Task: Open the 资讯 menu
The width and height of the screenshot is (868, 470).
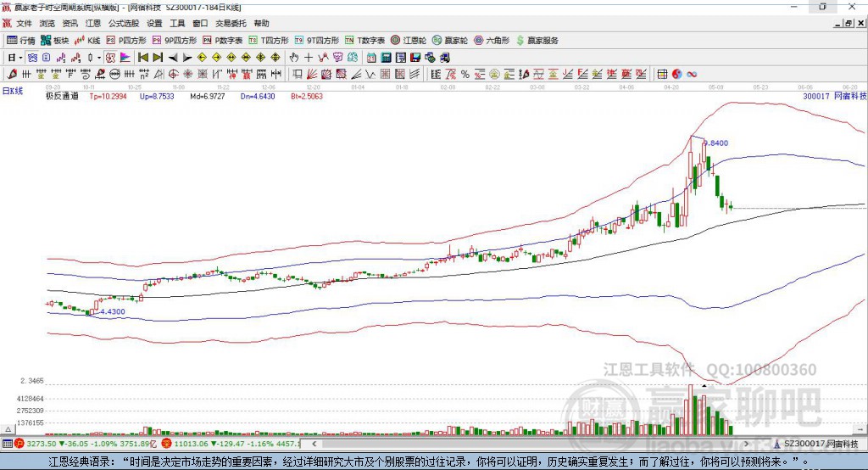Action: [x=70, y=23]
